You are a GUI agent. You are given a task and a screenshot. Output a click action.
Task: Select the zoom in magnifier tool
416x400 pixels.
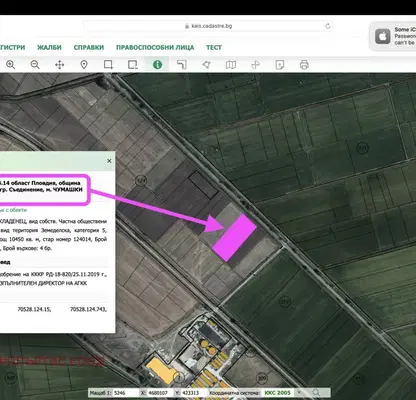(11, 65)
